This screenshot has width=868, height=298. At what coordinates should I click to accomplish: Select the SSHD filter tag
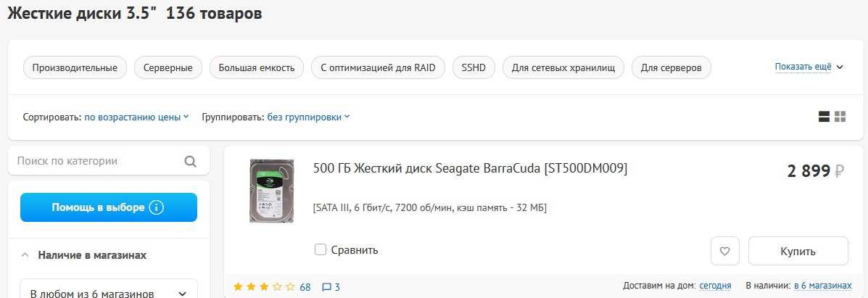click(474, 68)
